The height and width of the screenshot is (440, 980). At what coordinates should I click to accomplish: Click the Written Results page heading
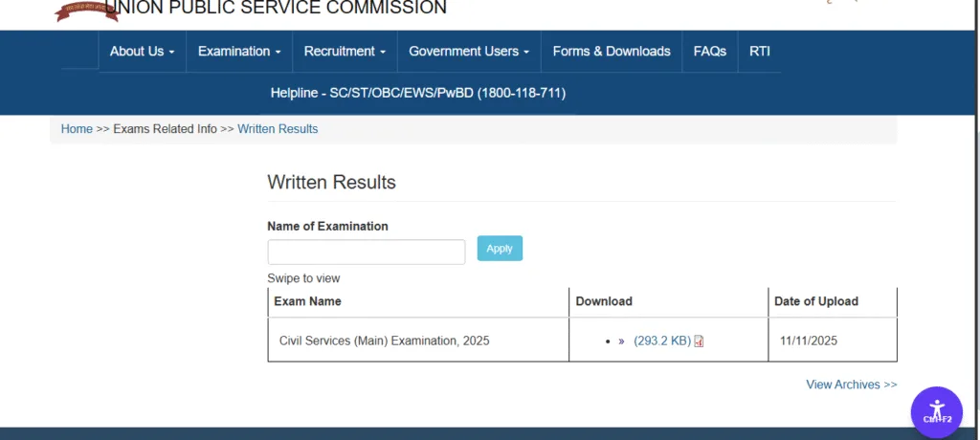[331, 183]
